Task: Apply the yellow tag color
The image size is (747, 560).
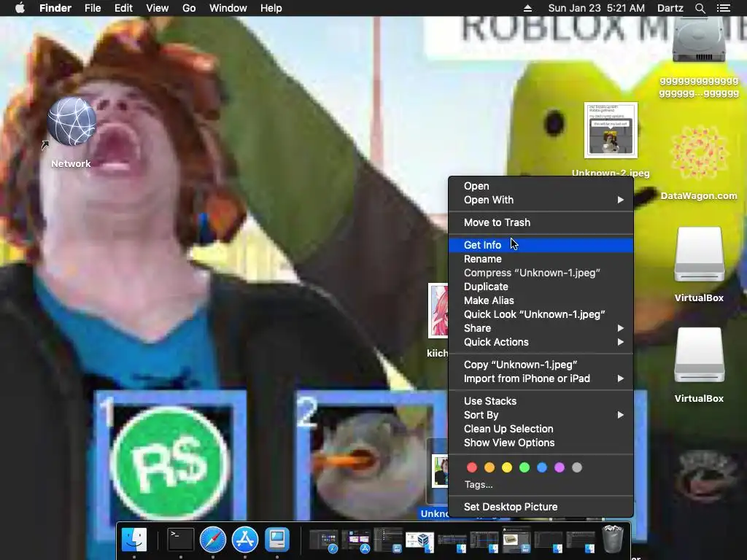Action: [x=507, y=467]
